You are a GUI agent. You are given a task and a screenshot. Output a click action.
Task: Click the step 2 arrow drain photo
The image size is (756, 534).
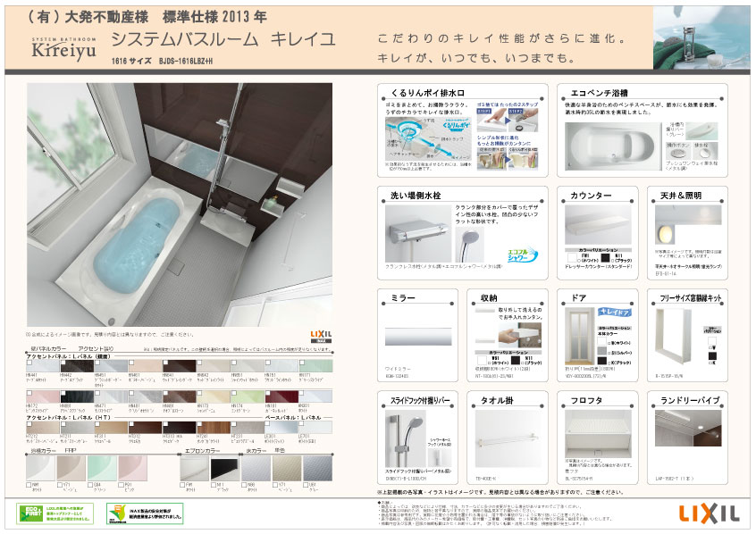[x=524, y=121]
